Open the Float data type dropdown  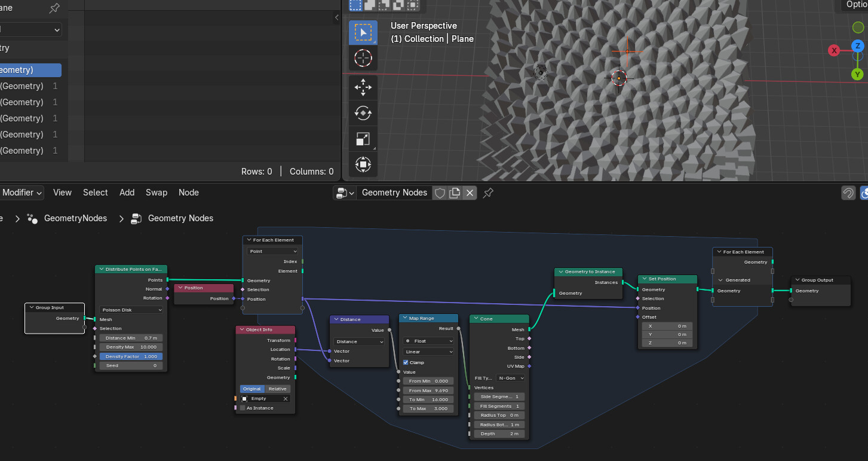pos(428,341)
